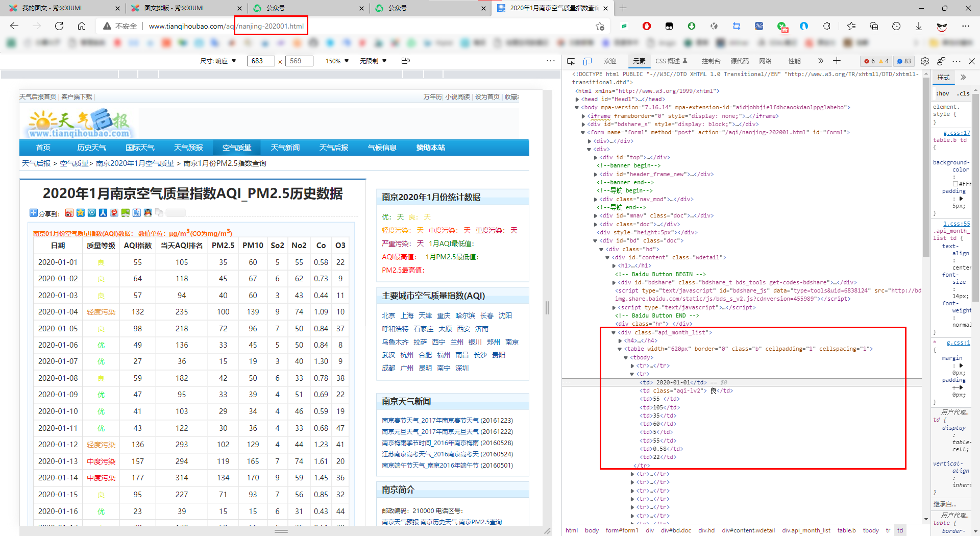Collapse the form1 element node
Screen dimensions: 980x536
pyautogui.click(x=583, y=133)
